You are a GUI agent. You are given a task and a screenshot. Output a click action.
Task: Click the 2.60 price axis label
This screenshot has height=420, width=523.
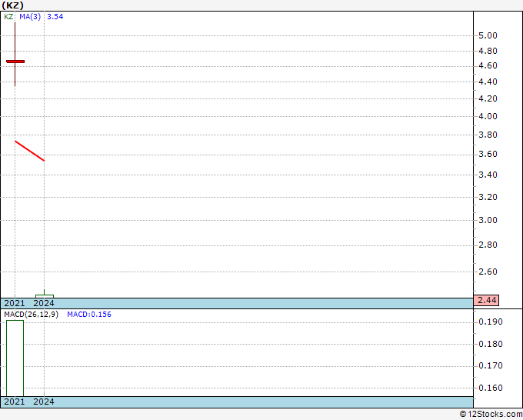tap(488, 272)
